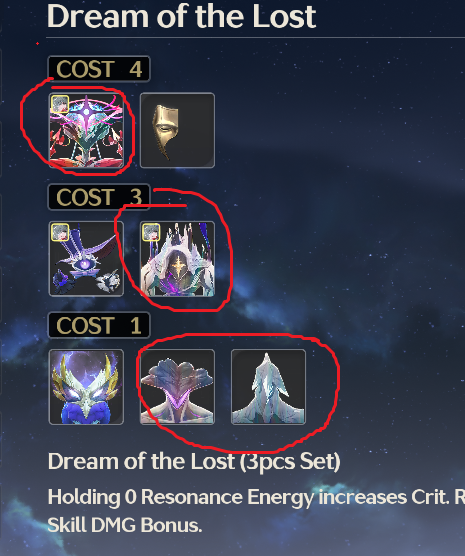This screenshot has height=556, width=465.
Task: Click the COST 3 label
Action: tap(99, 197)
